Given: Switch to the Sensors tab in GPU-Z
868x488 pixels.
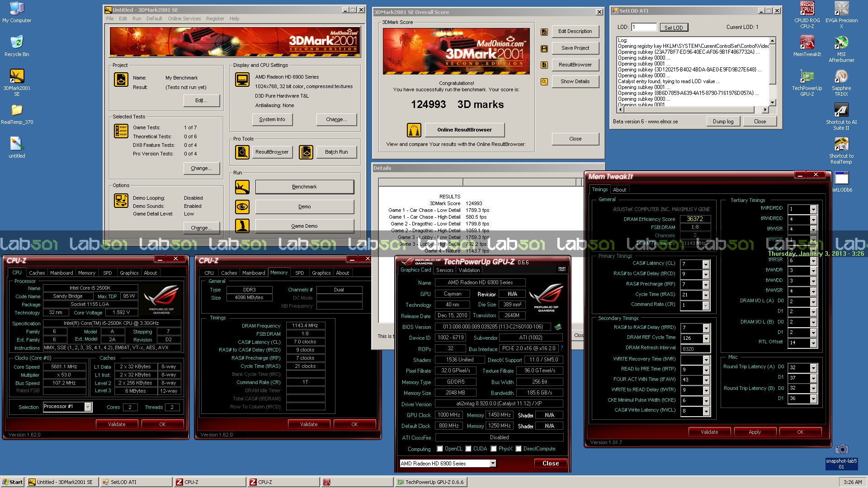Looking at the screenshot, I should click(x=445, y=270).
